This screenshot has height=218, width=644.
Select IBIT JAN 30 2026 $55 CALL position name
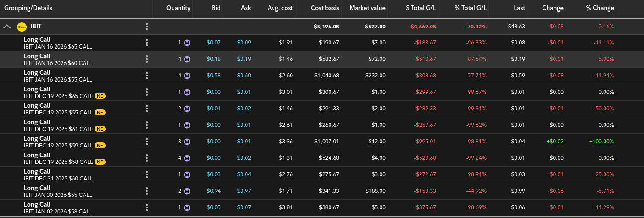point(58,195)
